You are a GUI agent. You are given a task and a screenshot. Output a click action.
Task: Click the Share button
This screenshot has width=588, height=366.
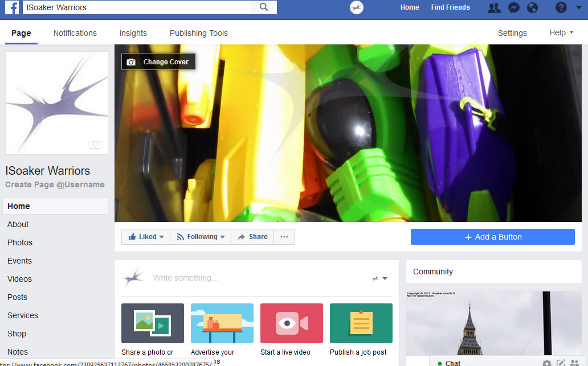pos(252,237)
